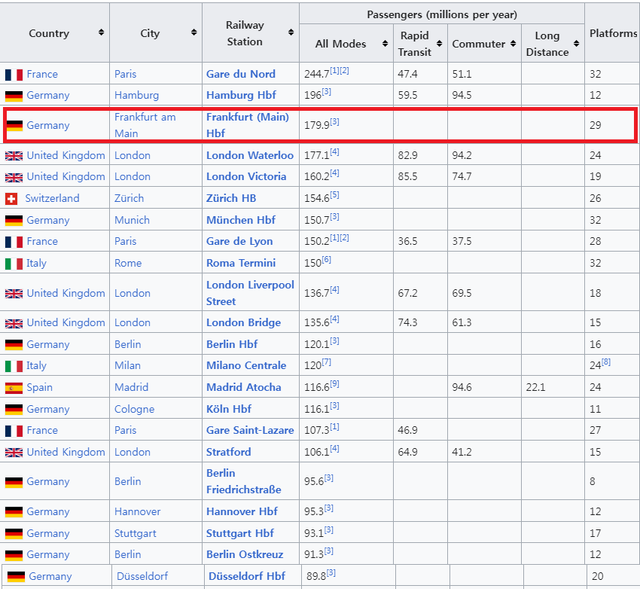Click the Italian flag in the Rome row

coord(13,263)
